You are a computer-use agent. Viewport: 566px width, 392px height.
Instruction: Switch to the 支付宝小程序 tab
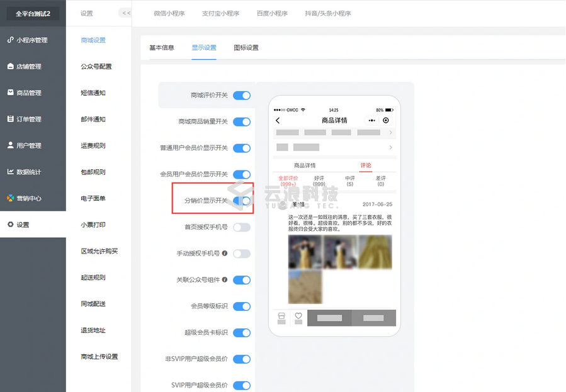pos(220,13)
